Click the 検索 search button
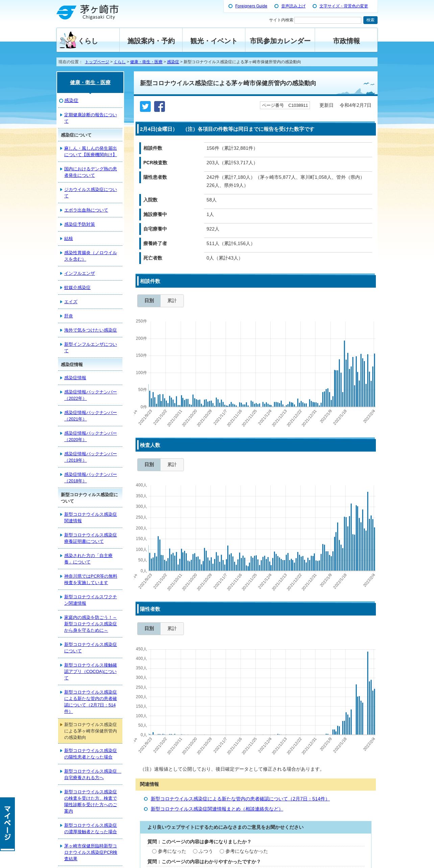 370,20
